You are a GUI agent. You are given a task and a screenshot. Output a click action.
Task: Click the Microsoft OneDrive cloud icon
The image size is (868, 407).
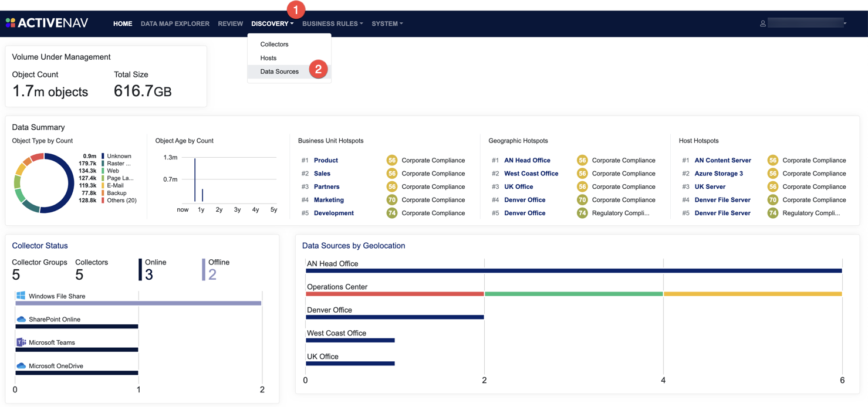tap(21, 366)
